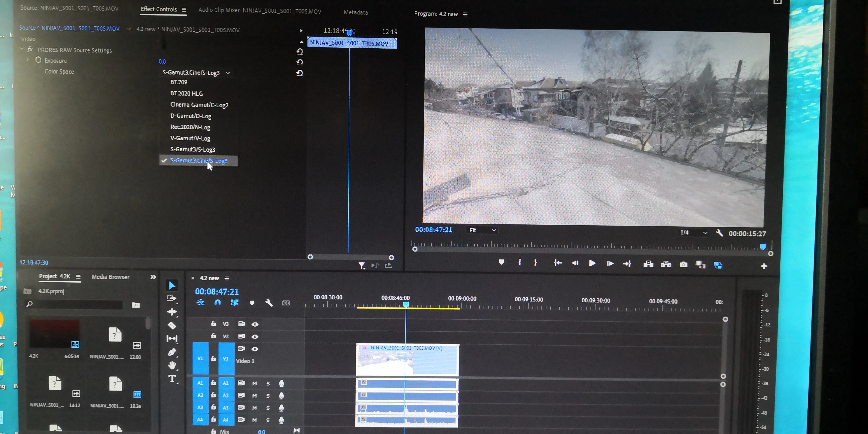
Task: Expand the Exposure property twirl
Action: [x=28, y=60]
